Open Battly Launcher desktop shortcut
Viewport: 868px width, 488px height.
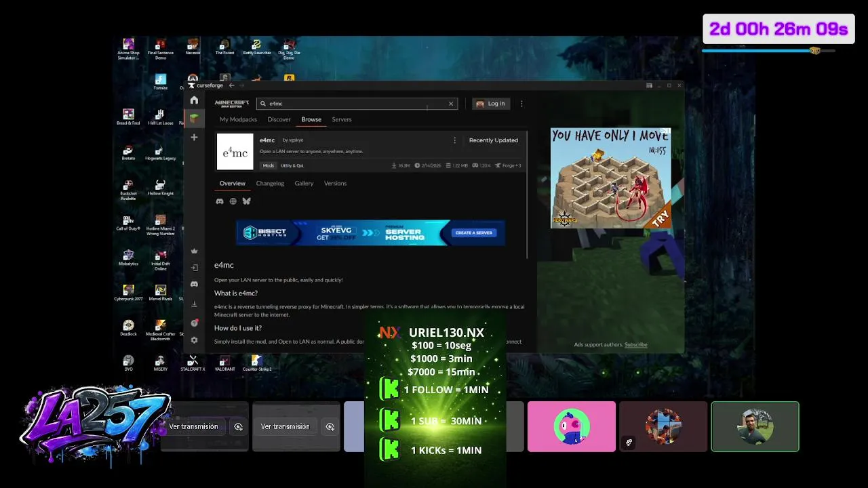tap(257, 47)
